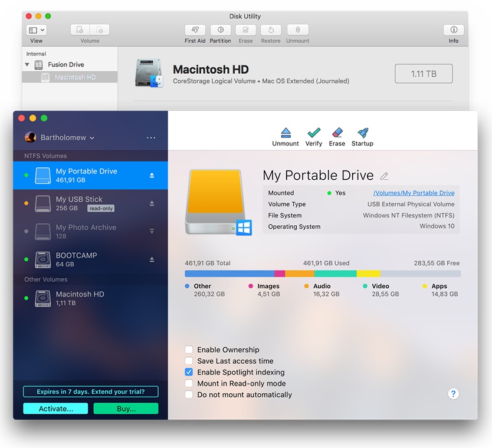492x448 pixels.
Task: Click Bartholomew's profile avatar
Action: (31, 137)
